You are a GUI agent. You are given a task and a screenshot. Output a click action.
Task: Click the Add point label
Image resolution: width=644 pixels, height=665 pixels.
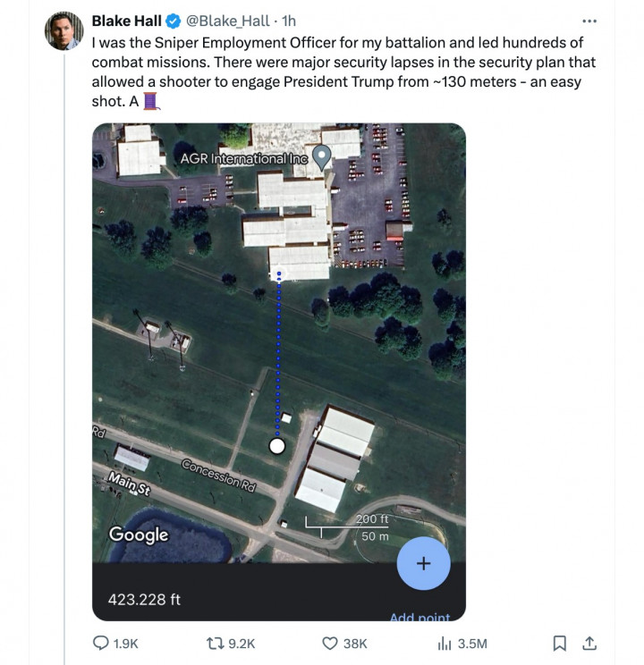[x=419, y=616]
